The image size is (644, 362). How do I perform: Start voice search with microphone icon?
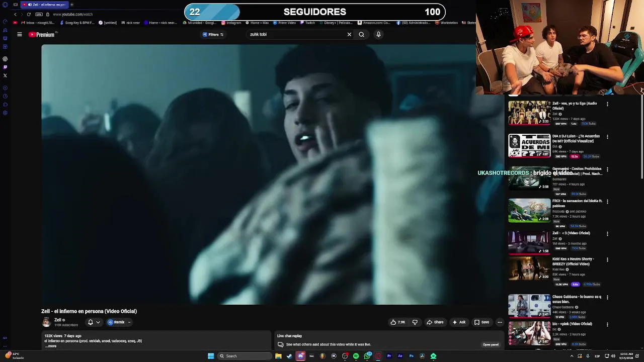[378, 35]
